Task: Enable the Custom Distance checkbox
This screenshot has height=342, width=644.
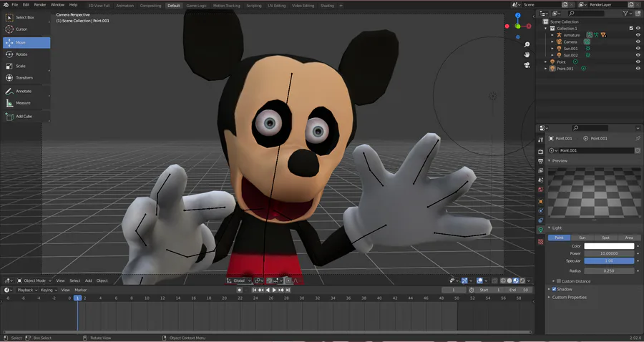Action: [559, 281]
